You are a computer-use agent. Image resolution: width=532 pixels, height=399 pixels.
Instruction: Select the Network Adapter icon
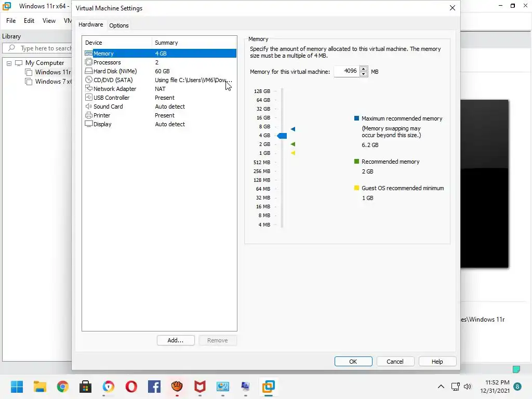coord(88,88)
